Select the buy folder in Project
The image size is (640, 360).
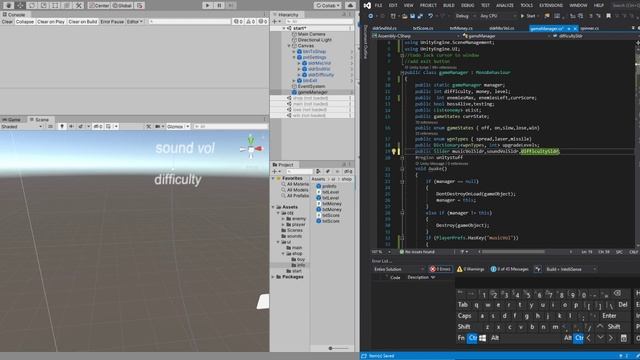[300, 259]
